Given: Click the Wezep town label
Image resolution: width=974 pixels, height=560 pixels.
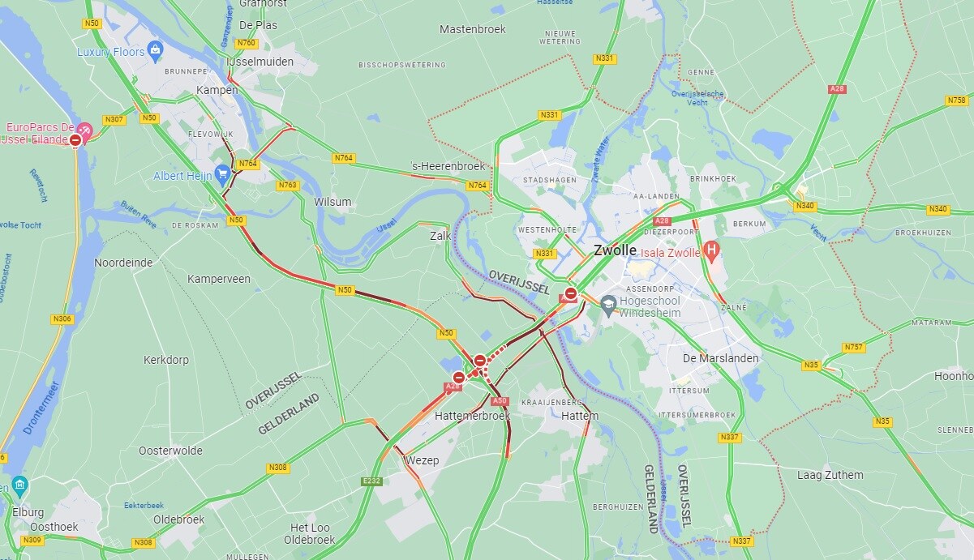Looking at the screenshot, I should (422, 460).
